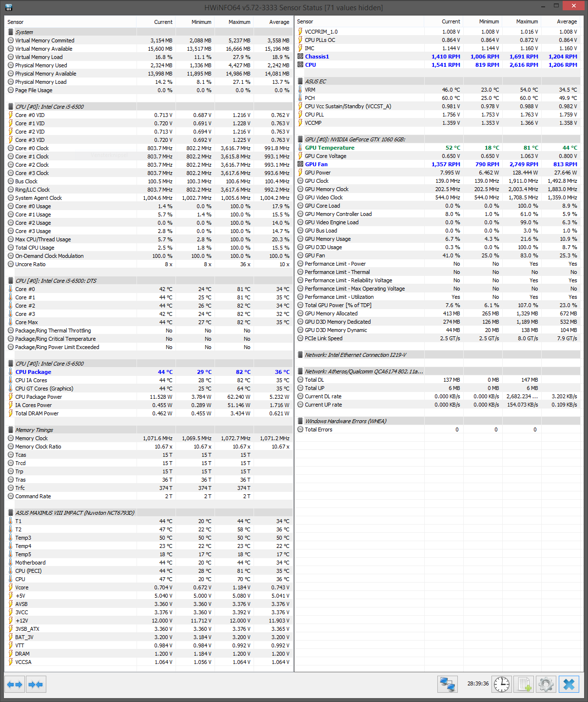Start logging with the log file icon
The image size is (588, 702).
click(x=524, y=684)
